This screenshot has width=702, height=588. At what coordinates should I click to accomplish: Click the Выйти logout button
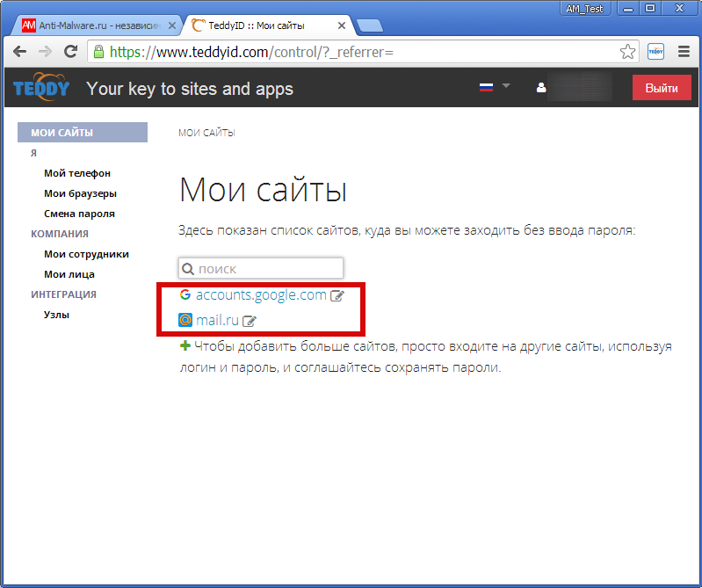click(662, 88)
